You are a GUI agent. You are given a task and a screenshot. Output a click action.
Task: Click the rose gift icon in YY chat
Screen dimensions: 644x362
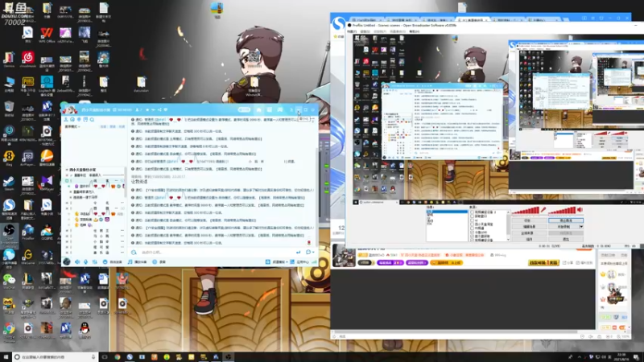point(309,243)
